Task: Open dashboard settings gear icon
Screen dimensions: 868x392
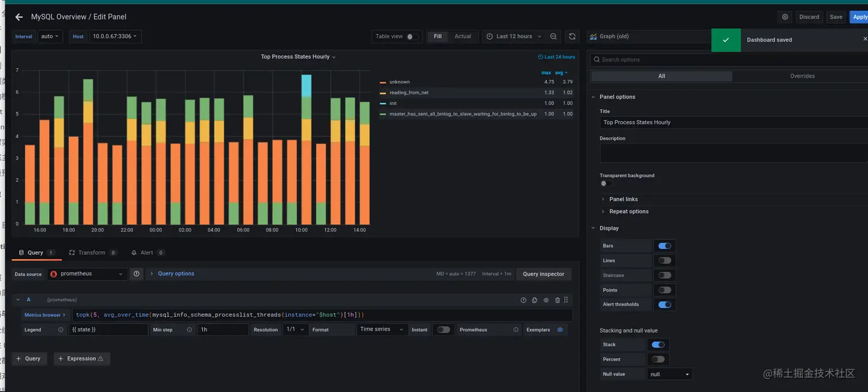Action: [x=785, y=17]
